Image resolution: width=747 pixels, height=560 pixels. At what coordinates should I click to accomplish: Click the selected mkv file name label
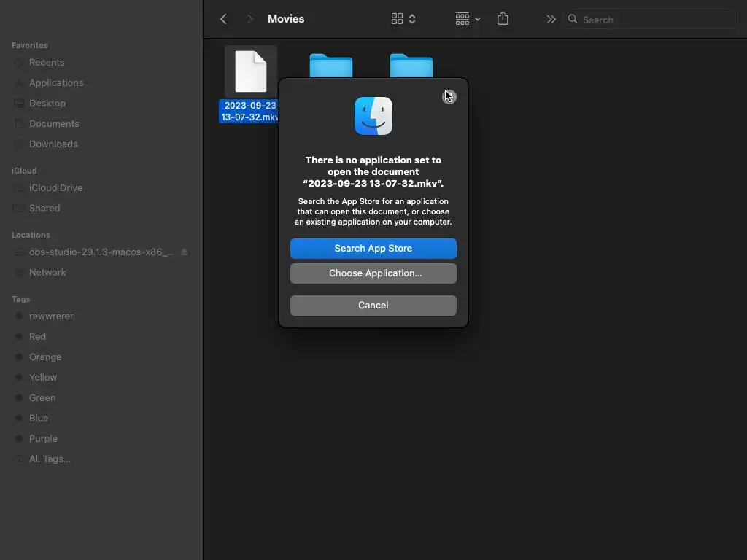point(249,112)
